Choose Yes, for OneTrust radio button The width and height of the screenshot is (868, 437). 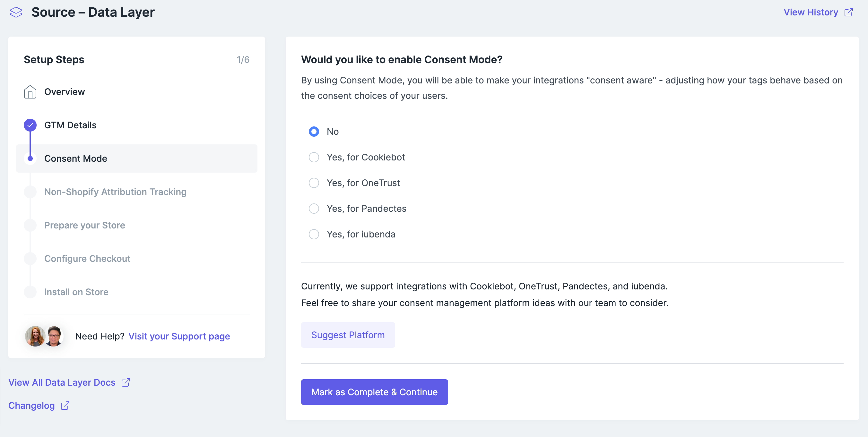tap(314, 183)
